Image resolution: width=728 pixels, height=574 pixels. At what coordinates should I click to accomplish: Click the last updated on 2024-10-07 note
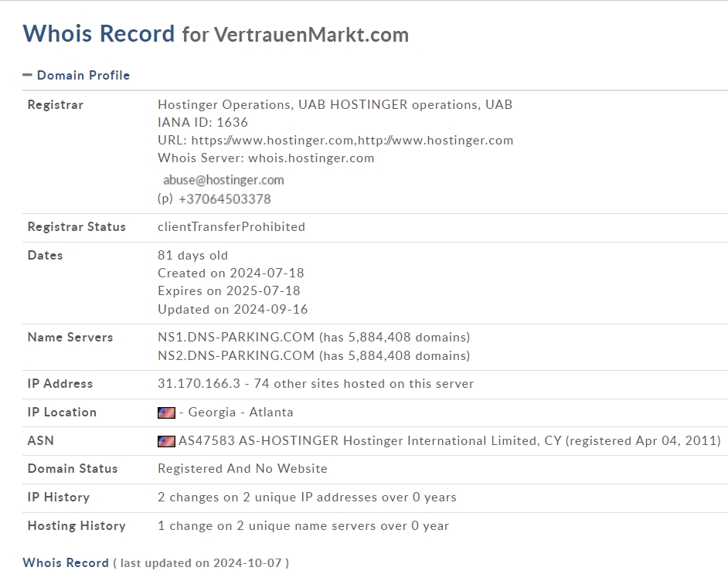[x=201, y=563]
